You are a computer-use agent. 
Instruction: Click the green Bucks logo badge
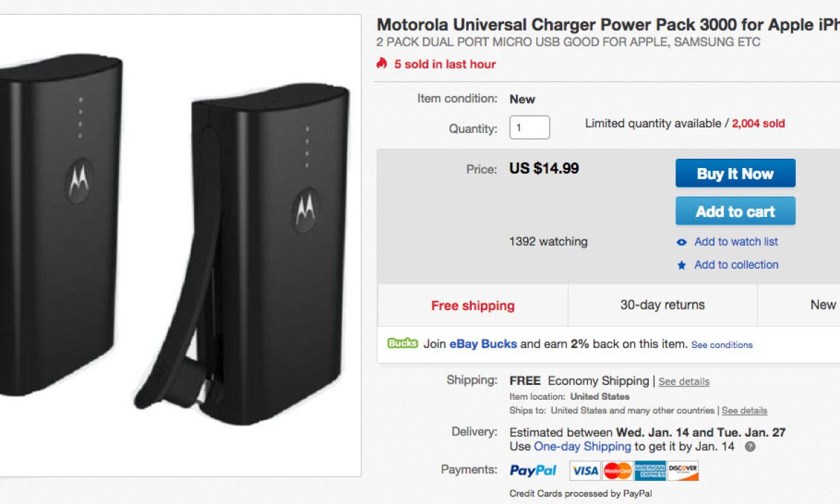coord(402,344)
